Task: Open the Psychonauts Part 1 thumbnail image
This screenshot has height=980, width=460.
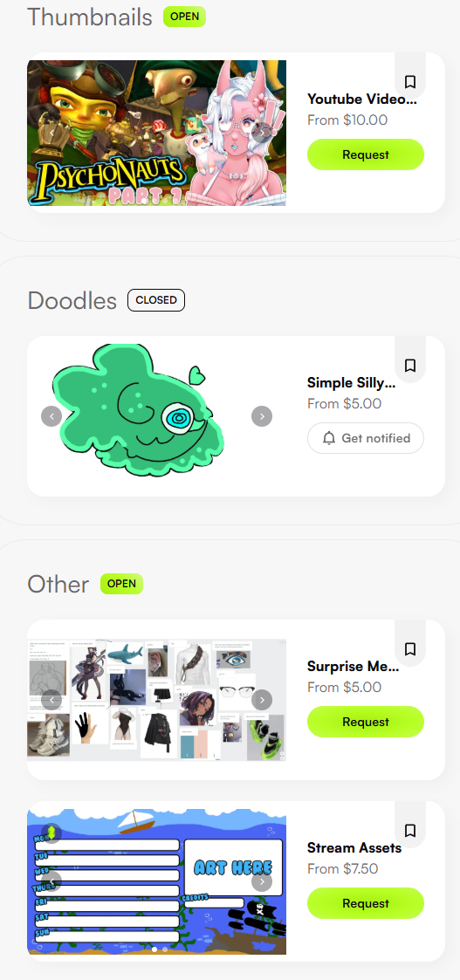Action: coord(156,134)
